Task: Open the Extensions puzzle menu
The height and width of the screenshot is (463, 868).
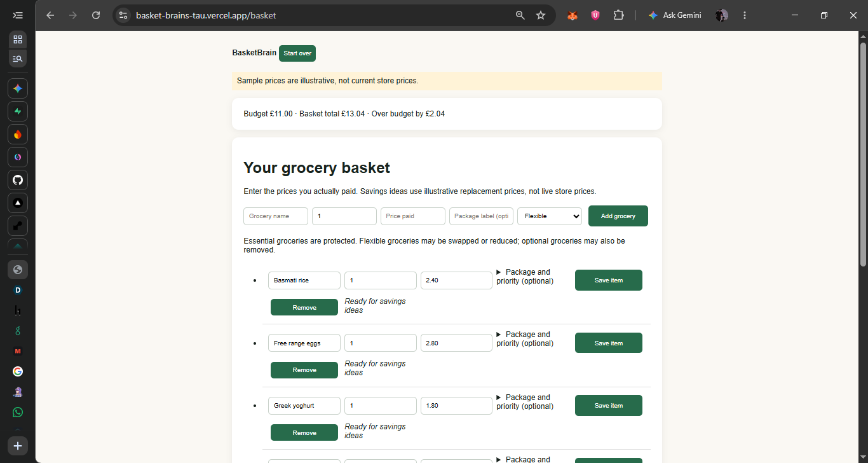Action: [618, 15]
